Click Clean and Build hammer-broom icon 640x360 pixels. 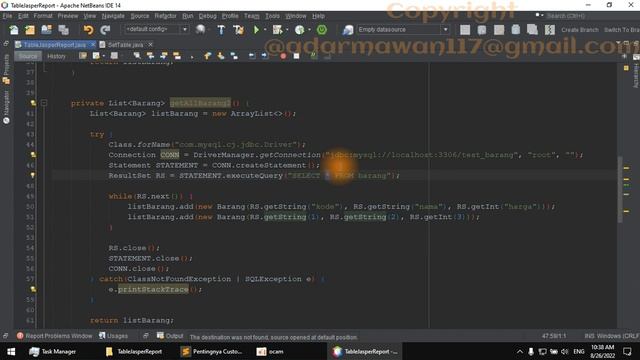coord(238,30)
